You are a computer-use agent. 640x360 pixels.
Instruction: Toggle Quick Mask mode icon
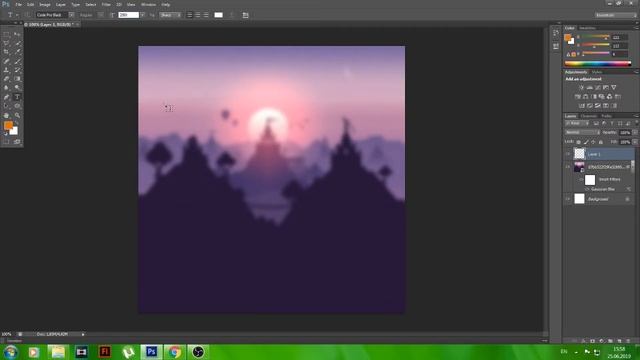[x=6, y=142]
